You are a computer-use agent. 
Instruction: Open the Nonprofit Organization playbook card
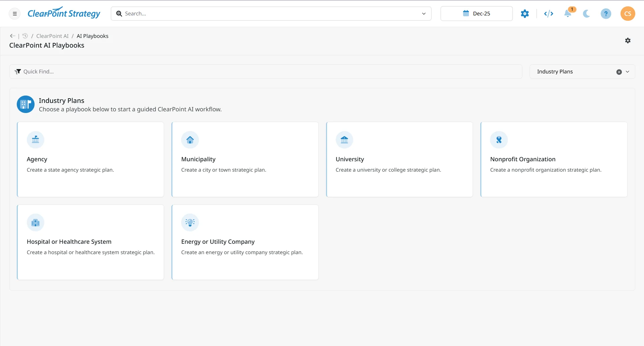click(x=554, y=159)
